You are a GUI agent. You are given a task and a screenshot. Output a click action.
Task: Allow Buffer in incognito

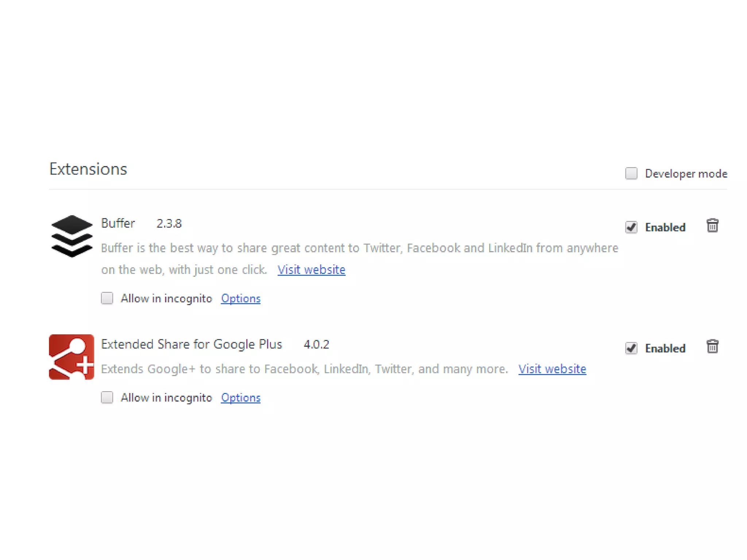coord(107,298)
